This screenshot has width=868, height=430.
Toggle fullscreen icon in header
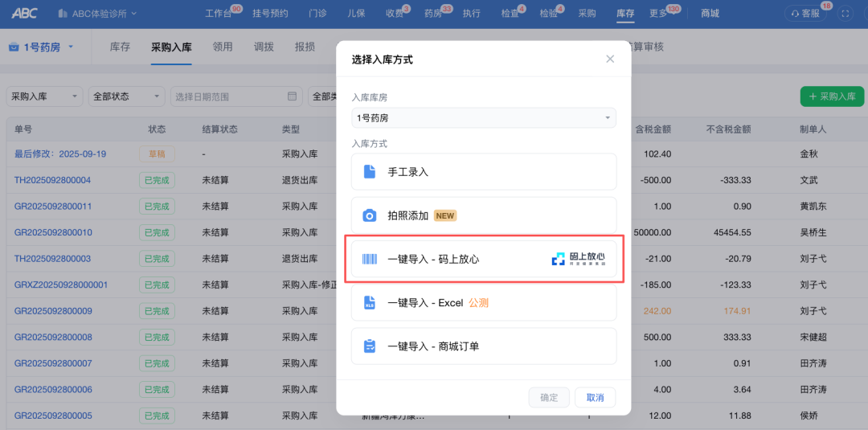[845, 14]
